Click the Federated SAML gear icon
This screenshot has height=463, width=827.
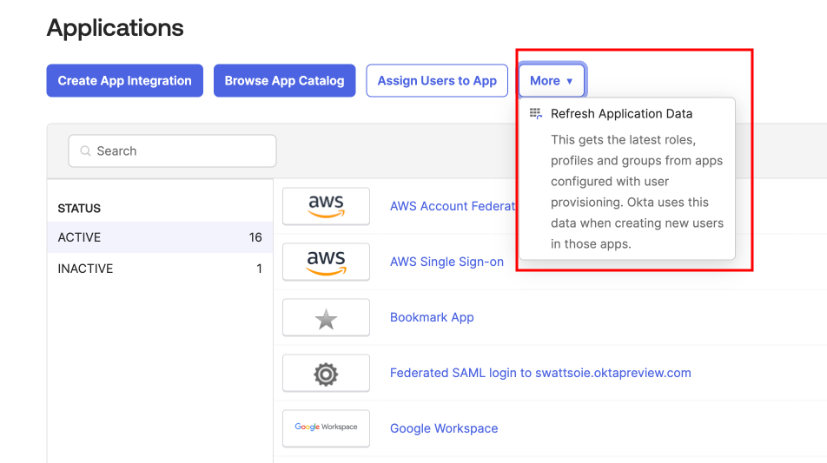click(326, 373)
